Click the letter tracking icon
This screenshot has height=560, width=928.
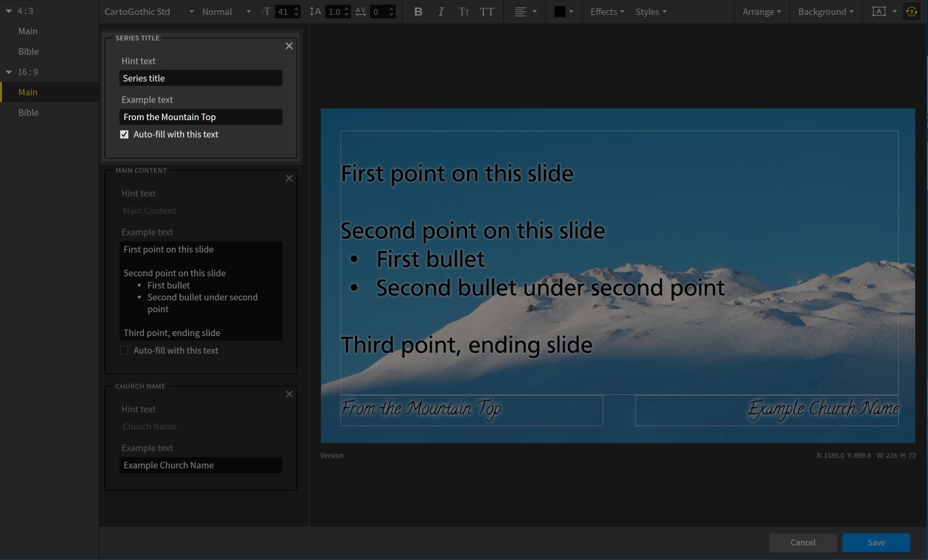(360, 12)
